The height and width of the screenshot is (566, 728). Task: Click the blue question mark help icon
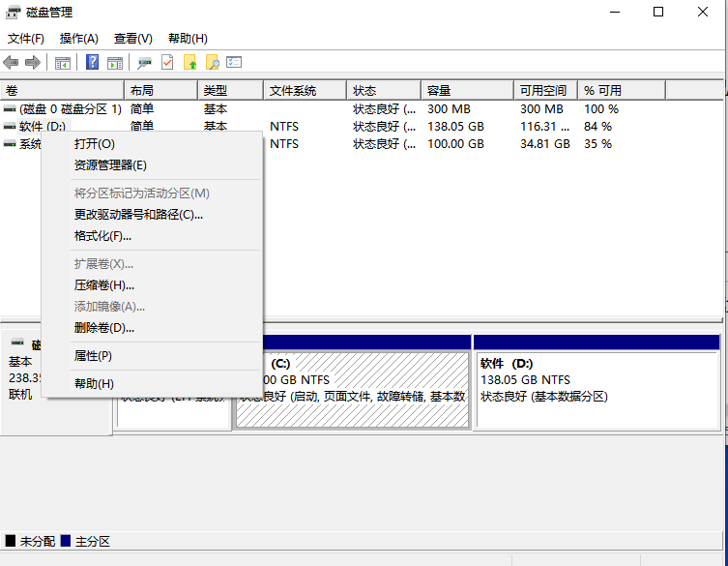click(x=93, y=63)
